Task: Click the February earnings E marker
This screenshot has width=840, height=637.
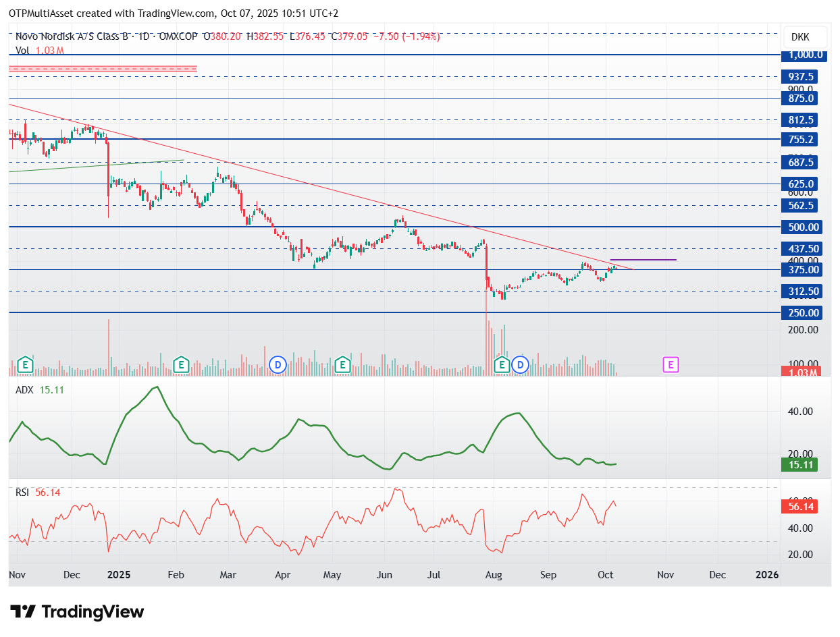Action: point(180,365)
